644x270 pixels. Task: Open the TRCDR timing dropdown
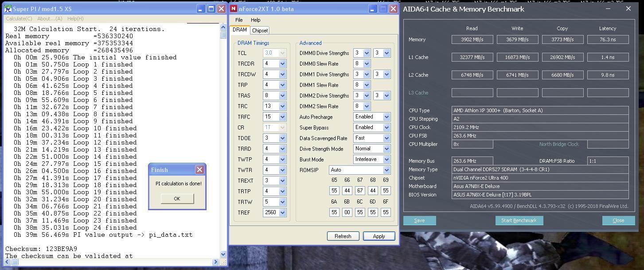[x=282, y=63]
